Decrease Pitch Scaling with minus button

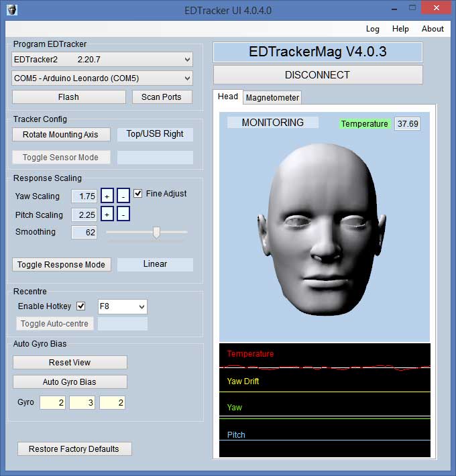tap(123, 214)
